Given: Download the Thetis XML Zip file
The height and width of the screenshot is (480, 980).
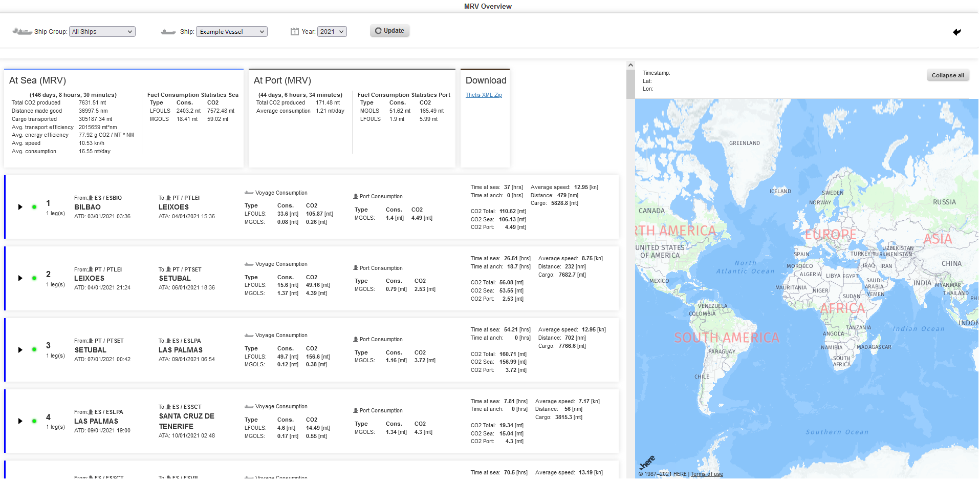Looking at the screenshot, I should pyautogui.click(x=484, y=95).
